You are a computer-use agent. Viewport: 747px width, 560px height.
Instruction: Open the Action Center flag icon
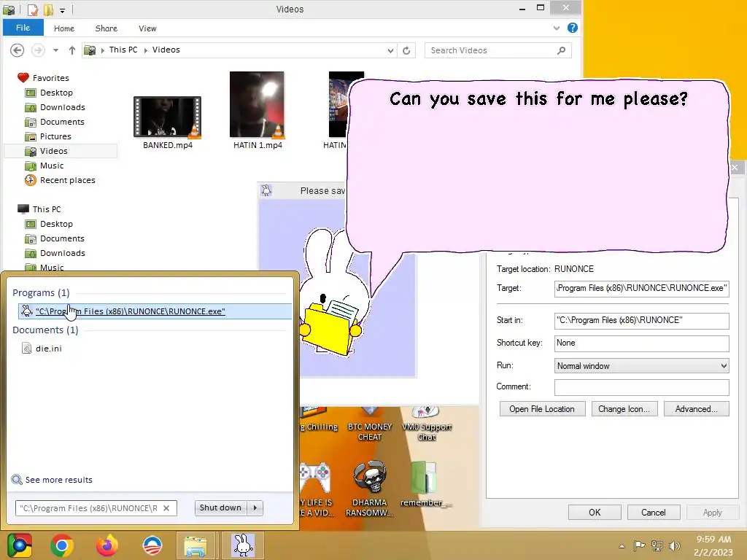point(639,545)
